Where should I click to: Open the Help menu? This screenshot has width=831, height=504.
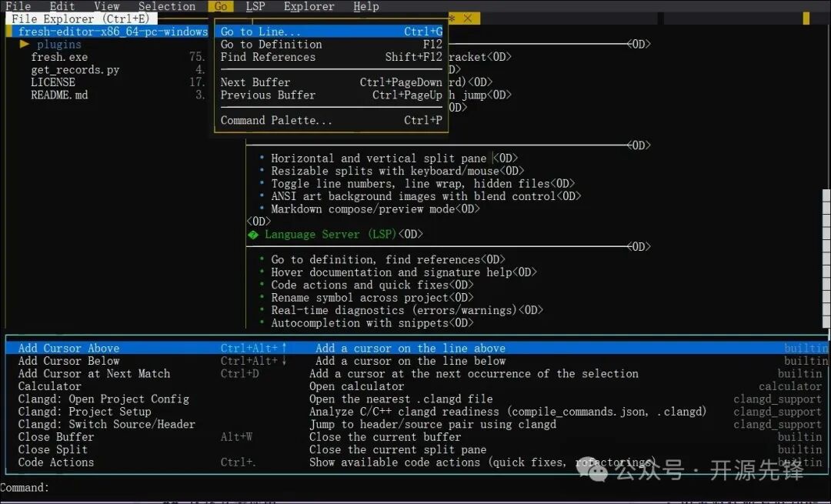pos(365,6)
